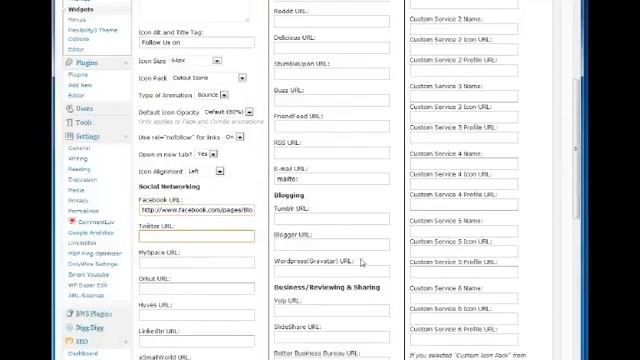
Task: Open the Media settings link
Action: [x=76, y=190]
